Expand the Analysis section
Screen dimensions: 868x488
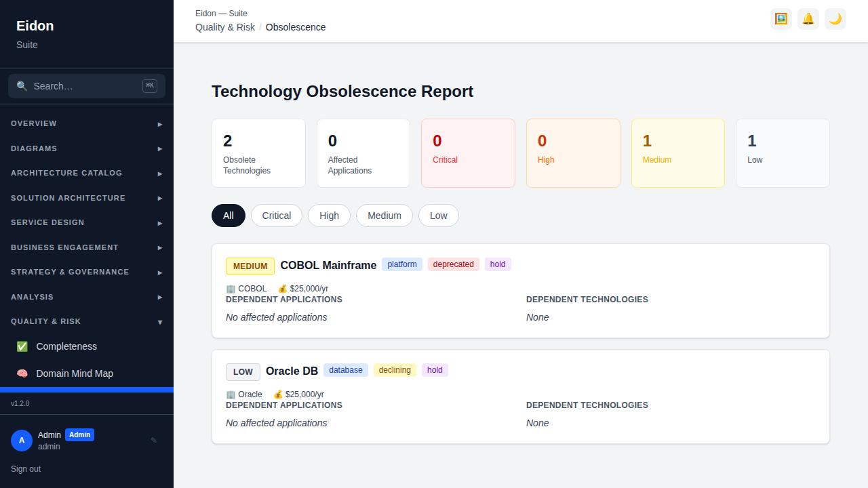(x=87, y=297)
